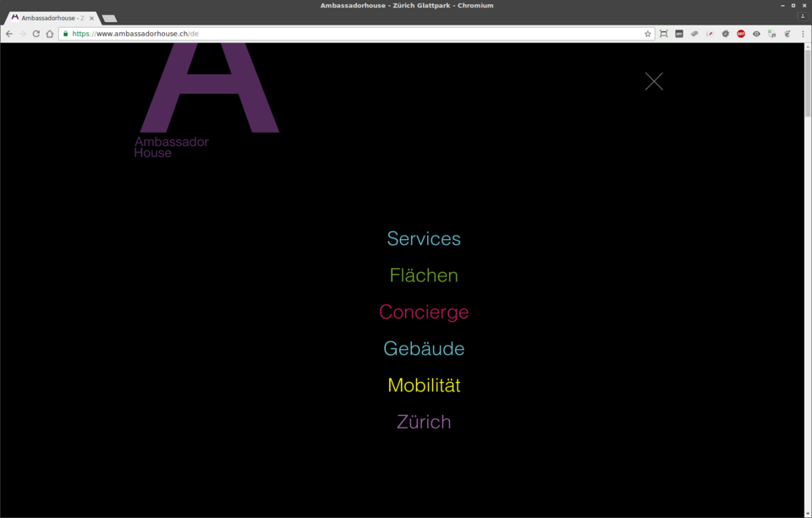Screen dimensions: 812x518
Task: Click the gray eraser extension icon
Action: (x=694, y=34)
